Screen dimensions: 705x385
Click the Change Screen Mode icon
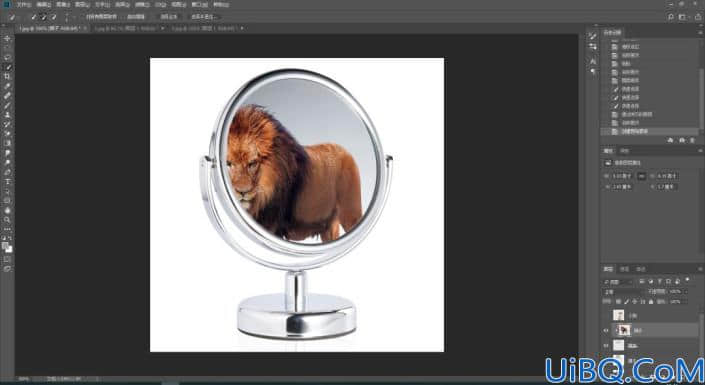(x=7, y=269)
